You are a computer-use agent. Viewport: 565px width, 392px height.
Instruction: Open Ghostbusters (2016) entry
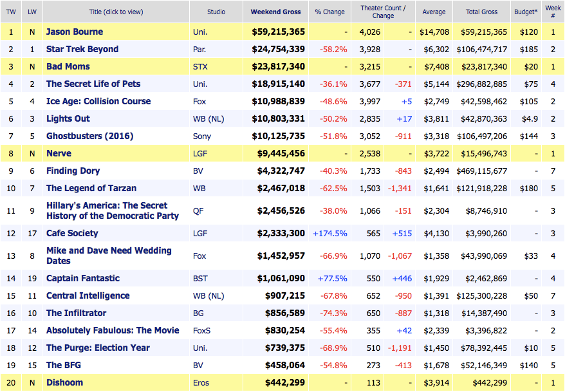89,136
